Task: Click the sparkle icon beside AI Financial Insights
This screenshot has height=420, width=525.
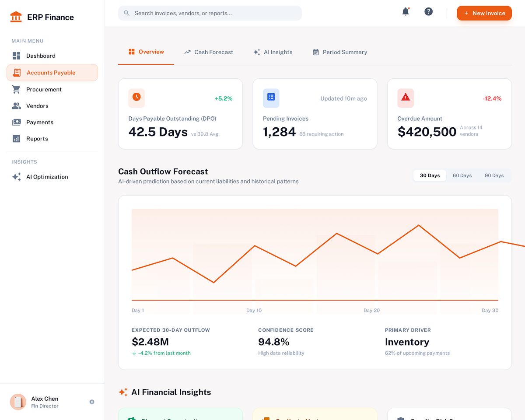Action: pos(123,392)
